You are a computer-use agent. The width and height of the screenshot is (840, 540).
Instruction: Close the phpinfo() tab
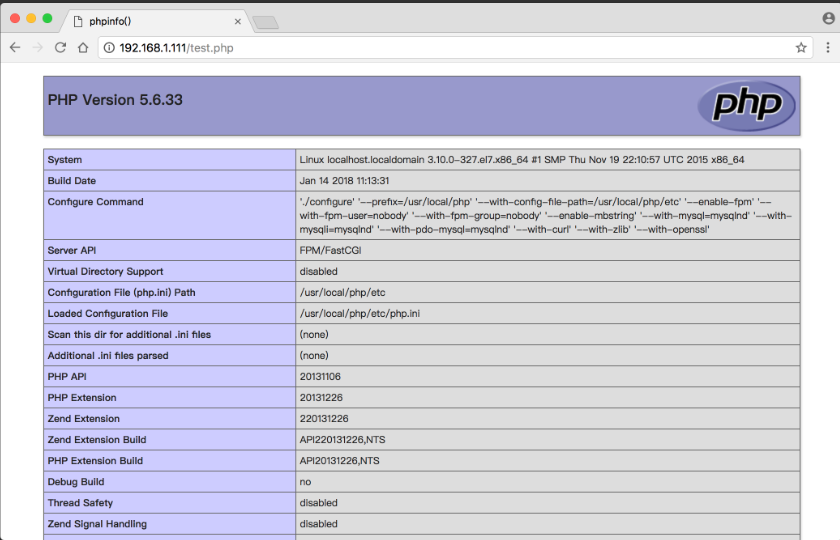coord(238,21)
